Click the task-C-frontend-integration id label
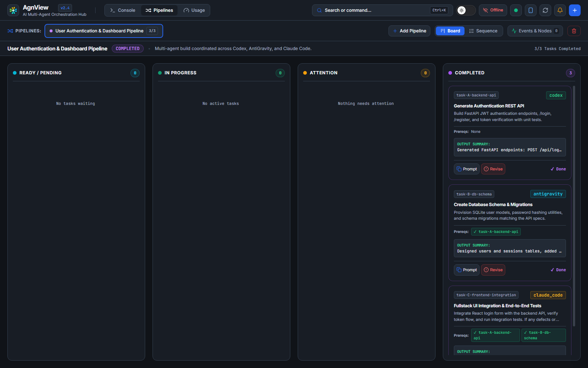The image size is (588, 368). pyautogui.click(x=486, y=295)
